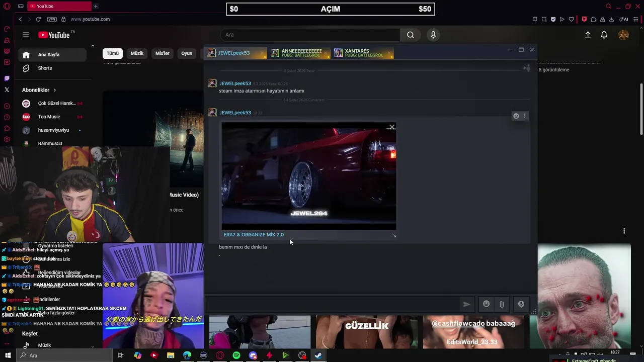Viewport: 644px width, 362px height.
Task: Play the JEWEL264 car video thumbnail
Action: [x=309, y=176]
